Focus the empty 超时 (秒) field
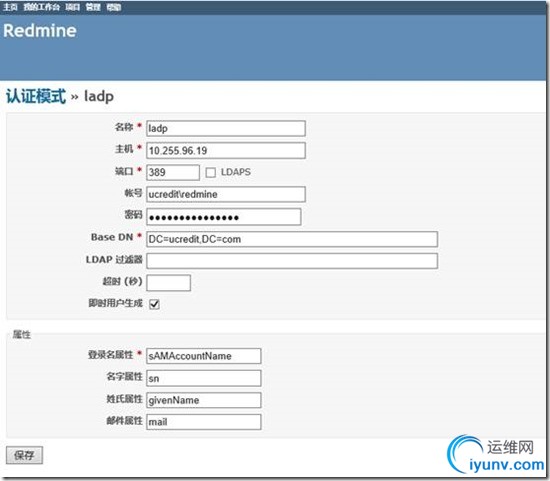This screenshot has width=550, height=481. coord(168,283)
